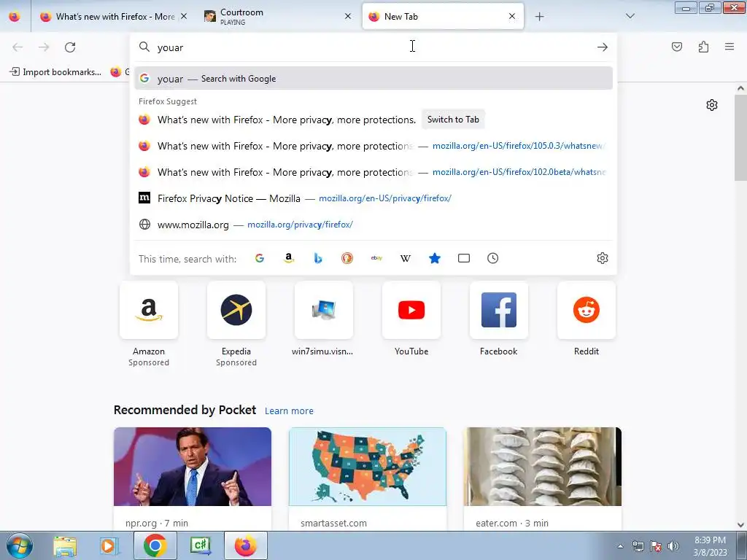Open the firefox/105.0.3/whatsnew suggestion
Image resolution: width=747 pixels, height=560 pixels.
373,146
